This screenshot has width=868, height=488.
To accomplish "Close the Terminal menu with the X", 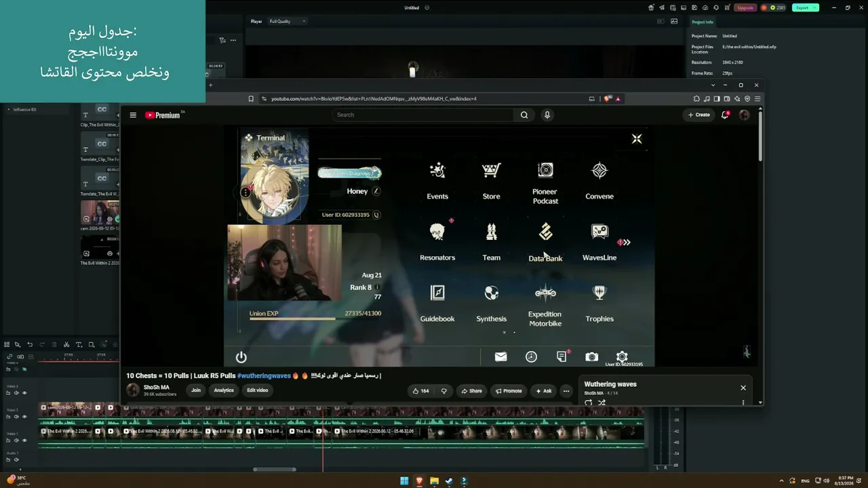I will click(x=636, y=139).
